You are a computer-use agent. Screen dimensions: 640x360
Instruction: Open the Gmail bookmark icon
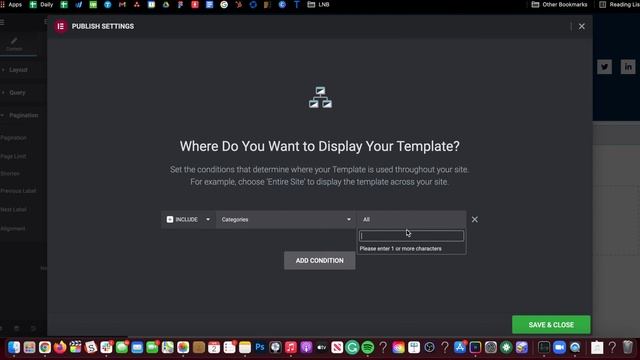(x=122, y=4)
